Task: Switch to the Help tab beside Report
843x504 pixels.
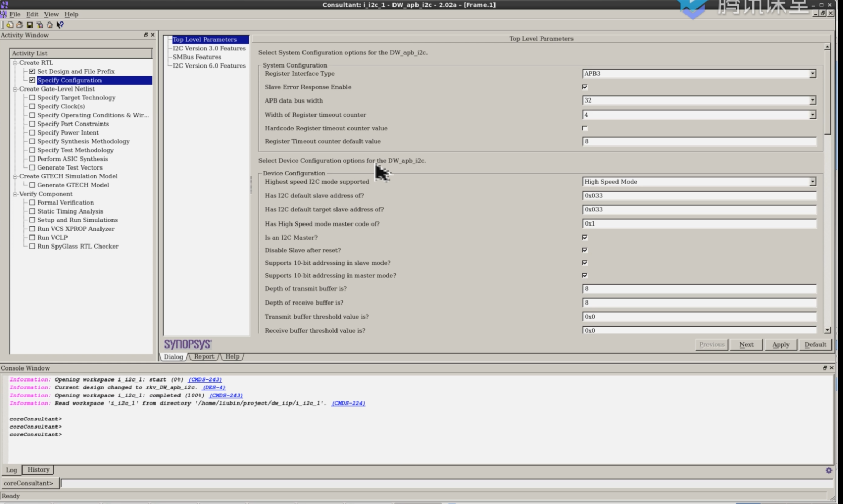Action: click(x=232, y=356)
